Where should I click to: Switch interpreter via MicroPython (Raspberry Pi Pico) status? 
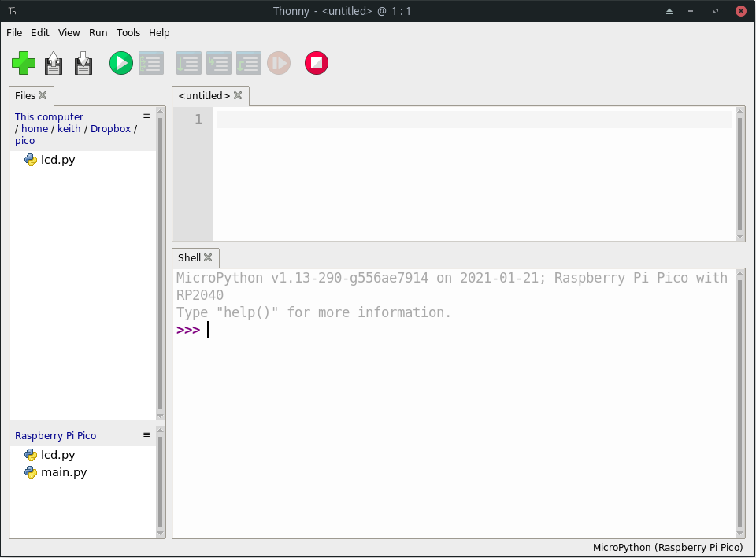pyautogui.click(x=668, y=548)
